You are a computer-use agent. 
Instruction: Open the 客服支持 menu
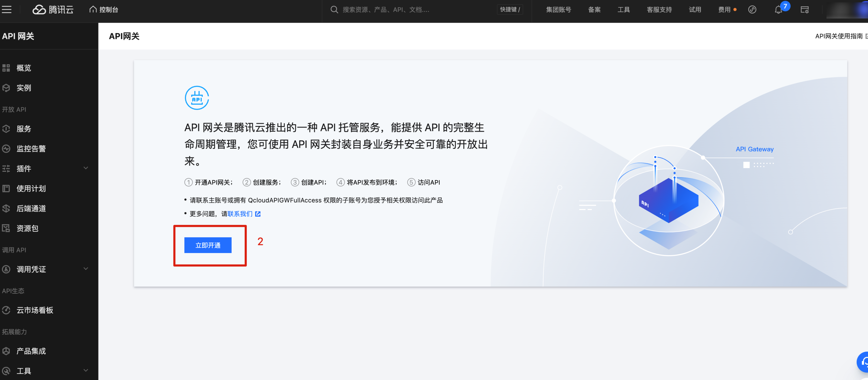659,9
